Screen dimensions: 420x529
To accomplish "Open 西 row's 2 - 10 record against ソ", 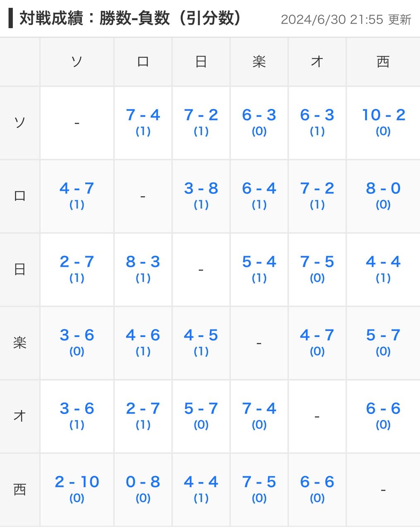I will (77, 482).
